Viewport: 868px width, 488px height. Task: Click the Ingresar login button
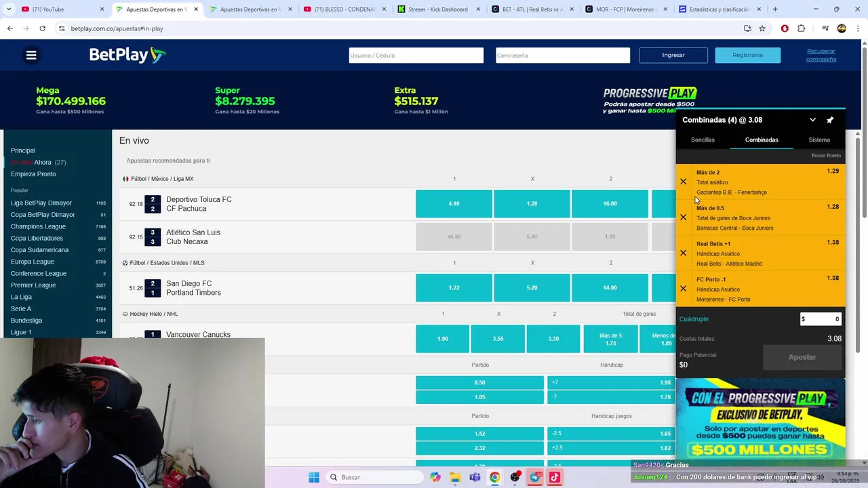[673, 55]
